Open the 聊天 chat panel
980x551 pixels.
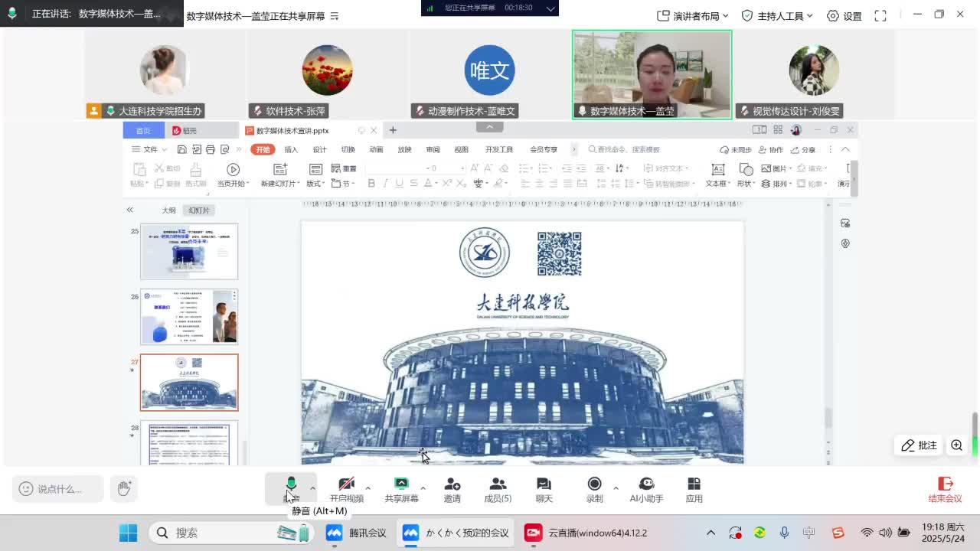tap(544, 490)
